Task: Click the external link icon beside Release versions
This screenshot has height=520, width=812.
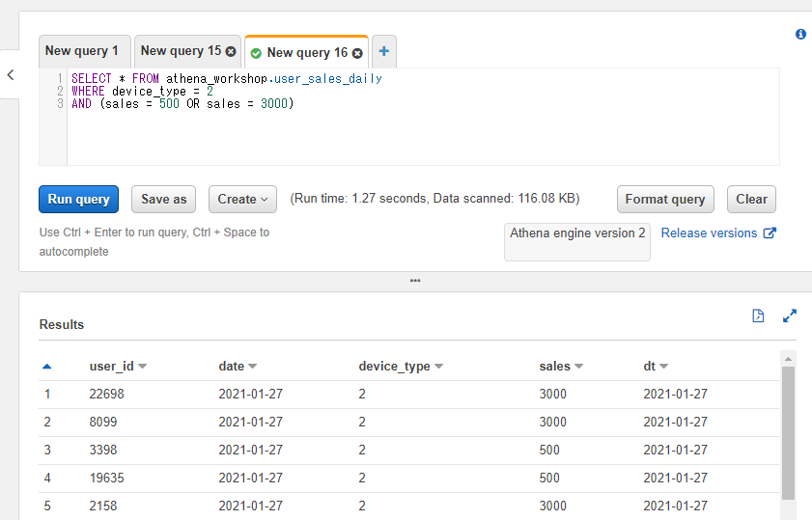Action: [770, 233]
